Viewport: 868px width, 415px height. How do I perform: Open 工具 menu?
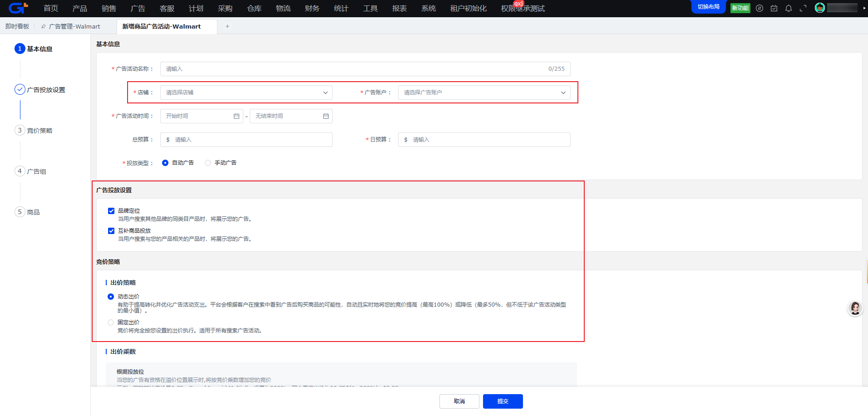pyautogui.click(x=370, y=8)
